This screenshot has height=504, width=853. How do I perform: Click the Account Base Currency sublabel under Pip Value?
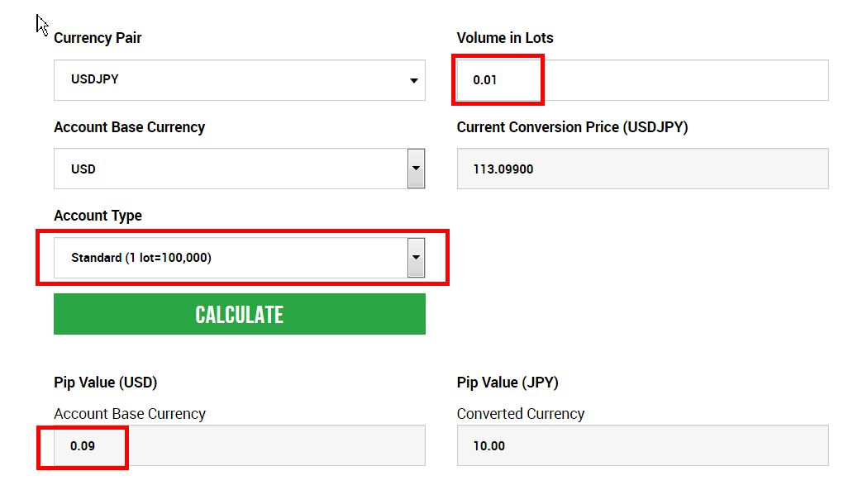129,414
